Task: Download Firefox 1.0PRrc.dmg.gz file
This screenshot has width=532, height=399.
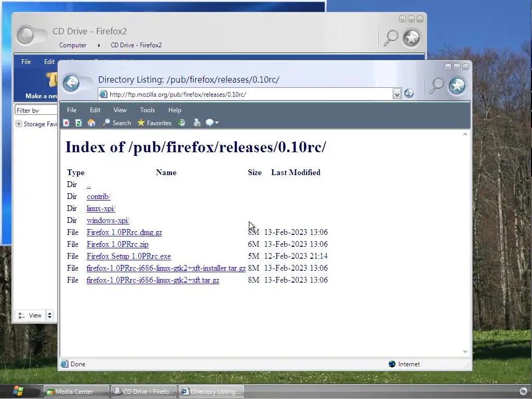Action: pos(124,232)
